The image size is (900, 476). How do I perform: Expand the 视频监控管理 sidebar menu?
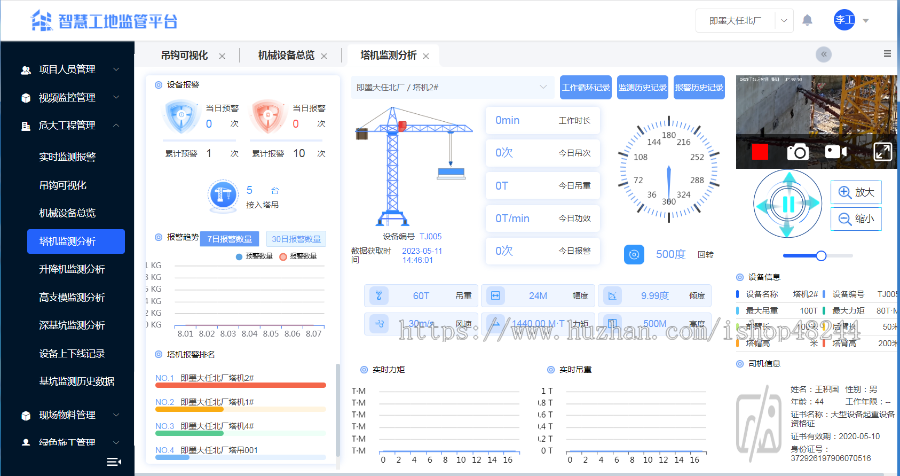point(67,98)
